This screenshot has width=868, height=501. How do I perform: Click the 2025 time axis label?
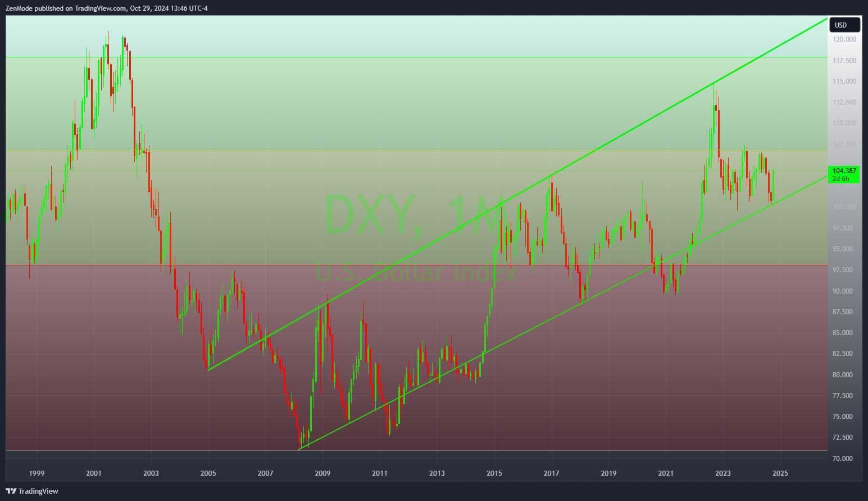pyautogui.click(x=780, y=473)
